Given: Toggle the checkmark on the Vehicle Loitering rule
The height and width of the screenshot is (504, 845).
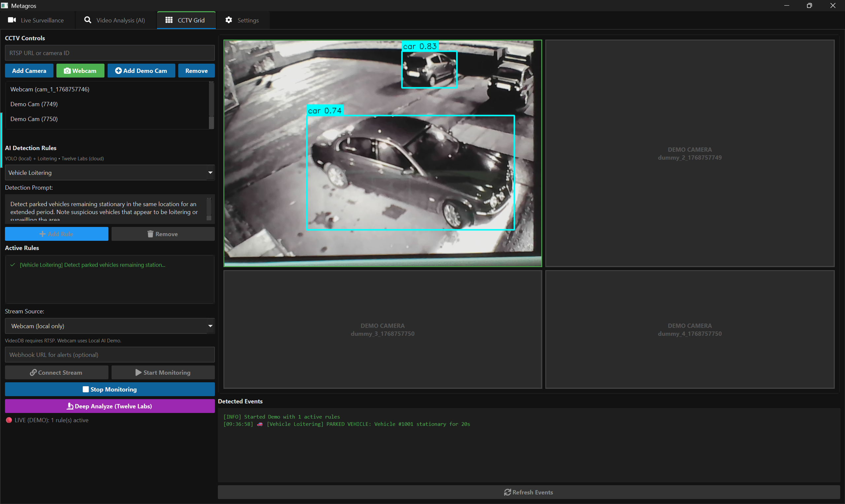Looking at the screenshot, I should (12, 265).
